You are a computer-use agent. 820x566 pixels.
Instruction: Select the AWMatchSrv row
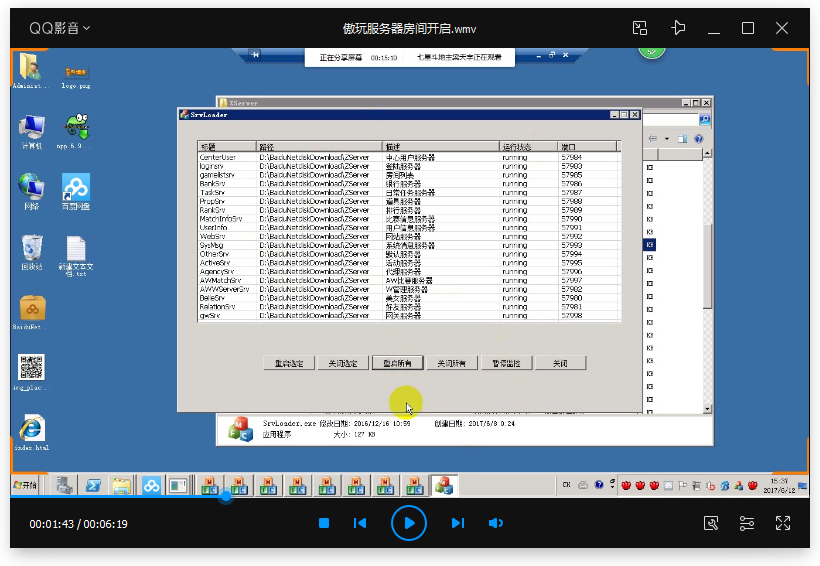[x=408, y=280]
